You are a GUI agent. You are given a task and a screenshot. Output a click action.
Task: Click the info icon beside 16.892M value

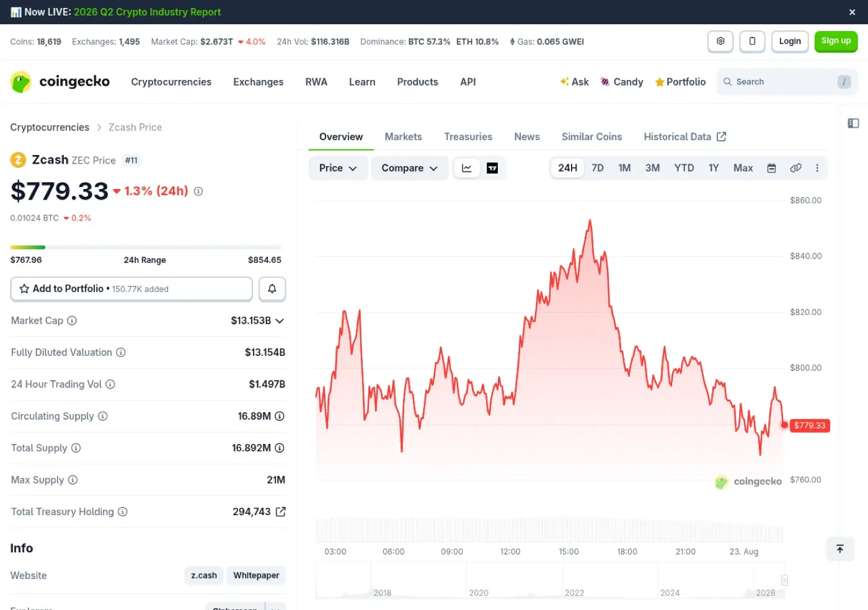click(280, 448)
